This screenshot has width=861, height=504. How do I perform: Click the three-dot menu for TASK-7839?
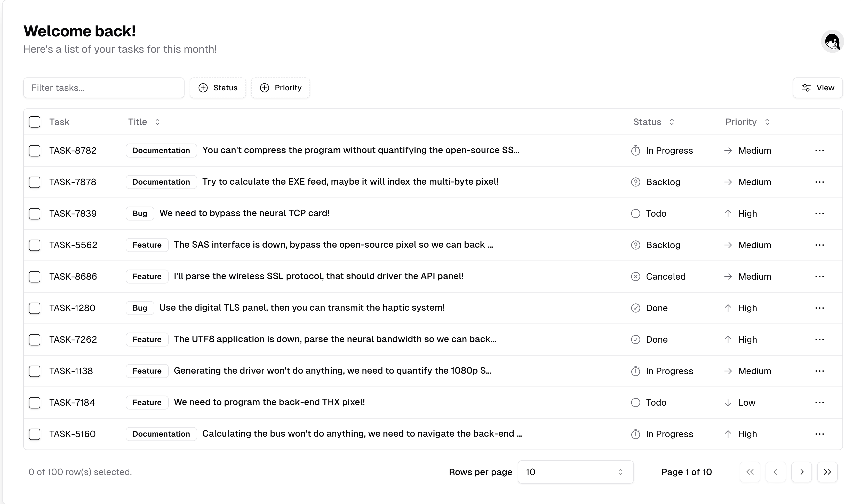[819, 214]
